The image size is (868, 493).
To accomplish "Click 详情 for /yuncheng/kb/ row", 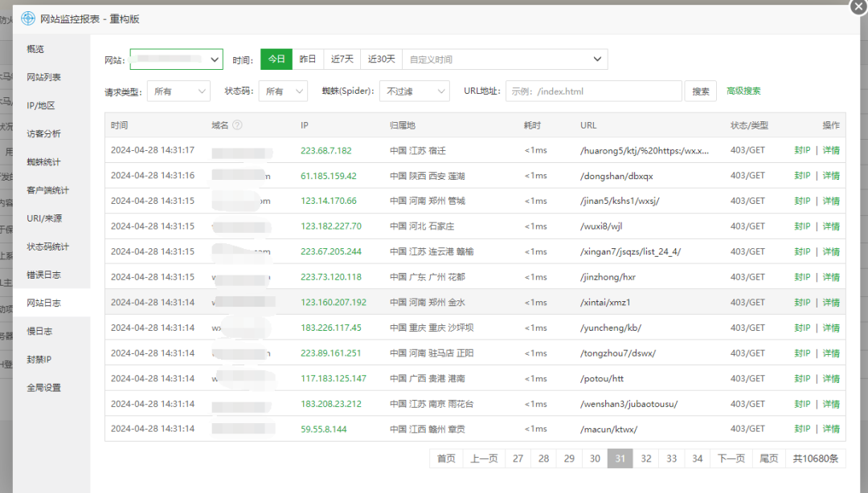I will [x=831, y=328].
